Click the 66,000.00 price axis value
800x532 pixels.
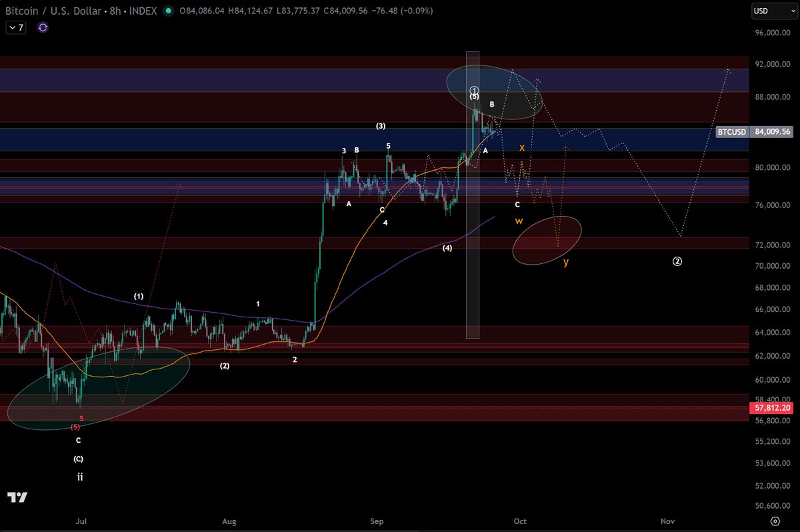tap(773, 310)
